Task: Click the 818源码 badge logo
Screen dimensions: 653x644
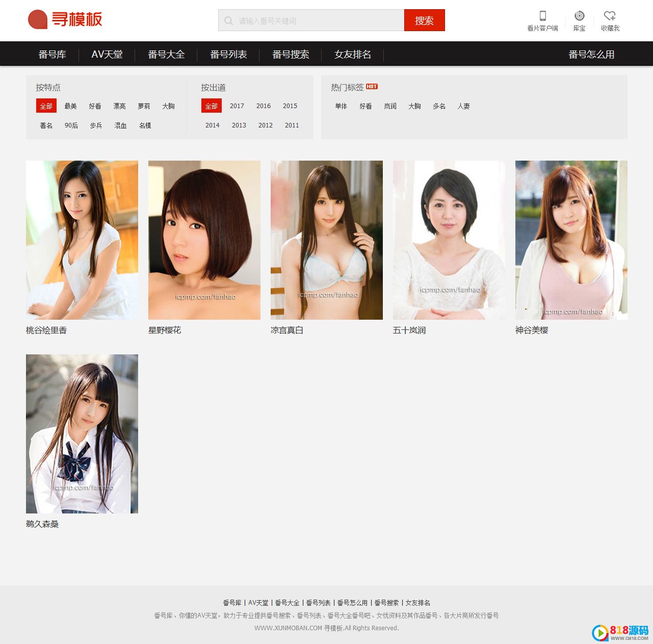Action: click(620, 632)
